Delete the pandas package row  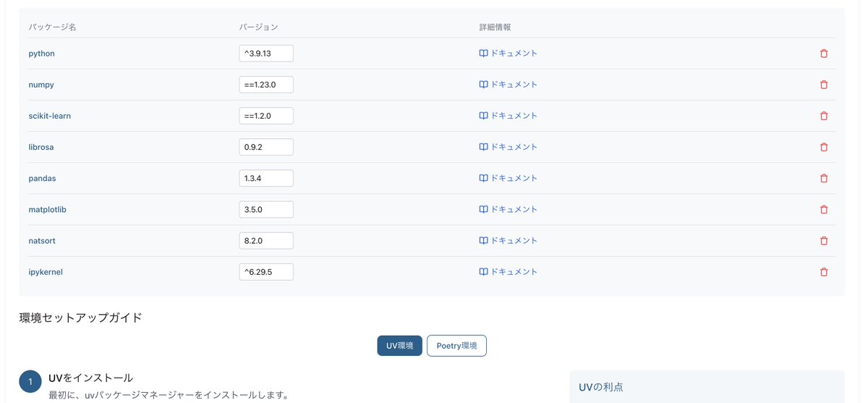click(x=823, y=178)
